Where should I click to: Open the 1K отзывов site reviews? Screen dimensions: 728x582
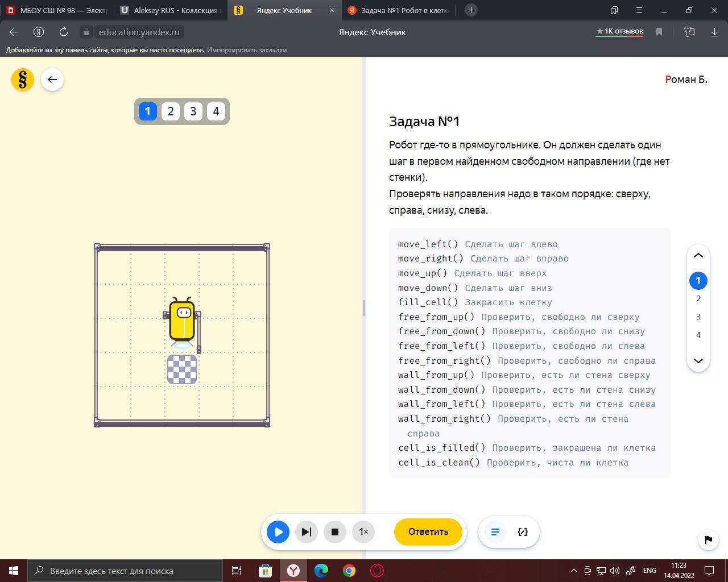tap(619, 31)
